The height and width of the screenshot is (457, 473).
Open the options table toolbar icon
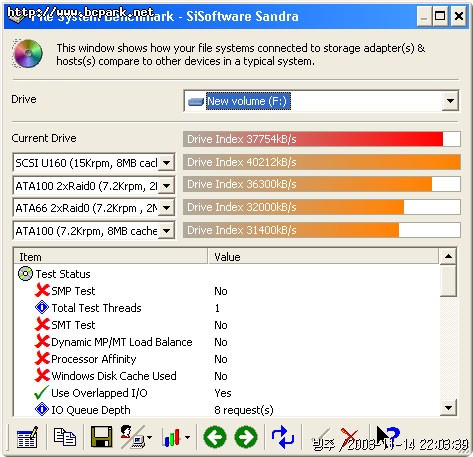27,437
